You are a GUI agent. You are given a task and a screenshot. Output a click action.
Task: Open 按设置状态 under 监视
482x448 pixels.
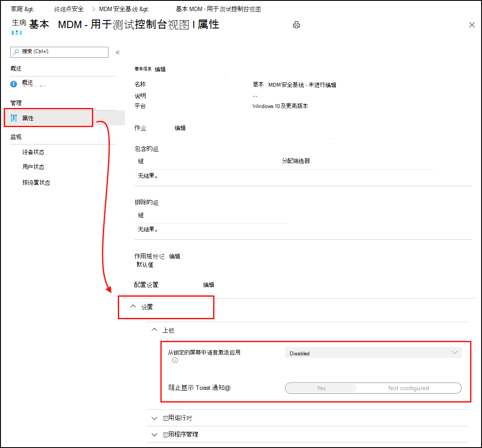click(36, 182)
